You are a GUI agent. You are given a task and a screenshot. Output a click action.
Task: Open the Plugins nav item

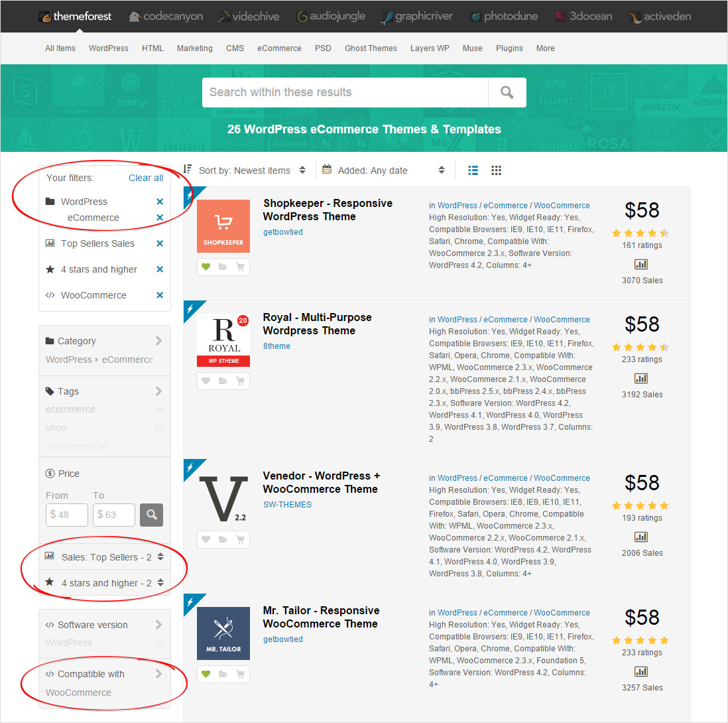509,48
